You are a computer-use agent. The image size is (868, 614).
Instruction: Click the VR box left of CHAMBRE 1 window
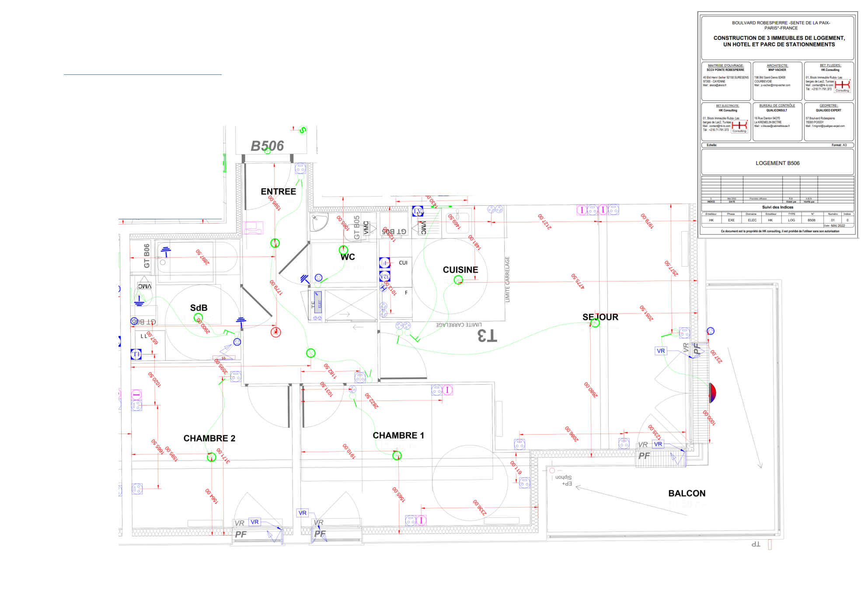303,513
